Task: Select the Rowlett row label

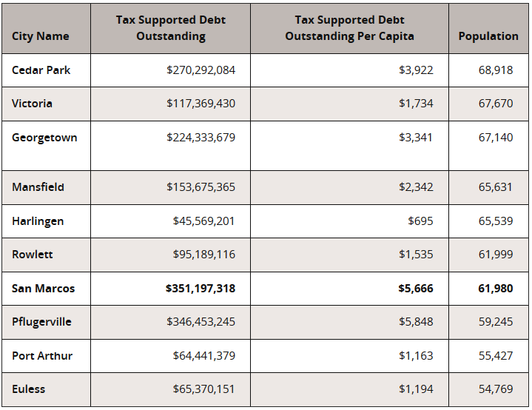Action: pyautogui.click(x=33, y=255)
